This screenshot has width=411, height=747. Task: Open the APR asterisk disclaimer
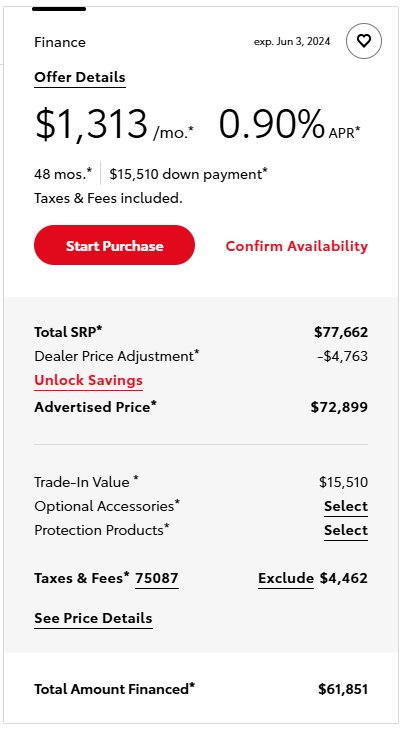(x=358, y=129)
